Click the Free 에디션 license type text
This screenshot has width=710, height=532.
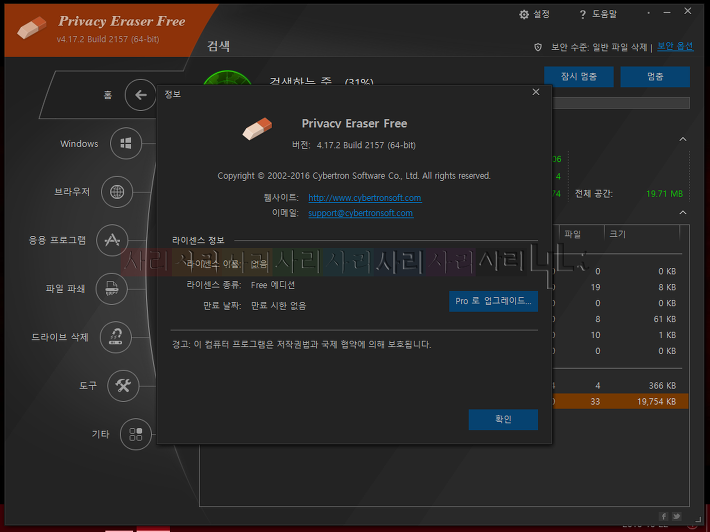click(x=273, y=285)
